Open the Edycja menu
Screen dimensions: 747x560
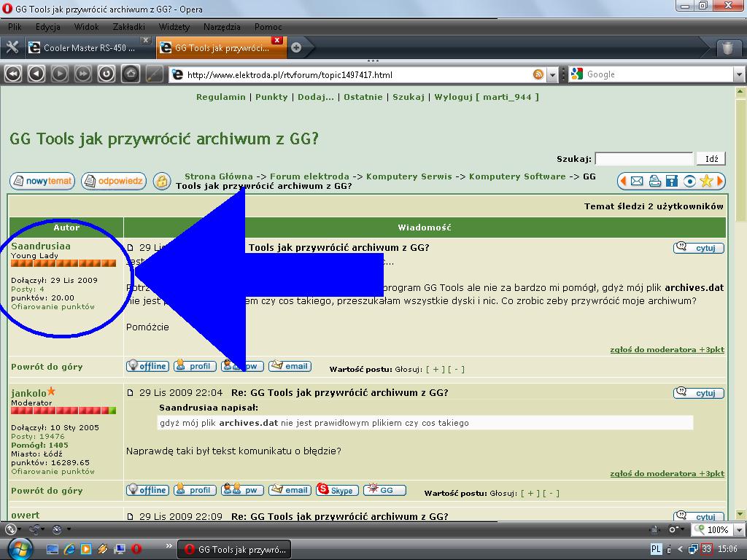(x=47, y=27)
